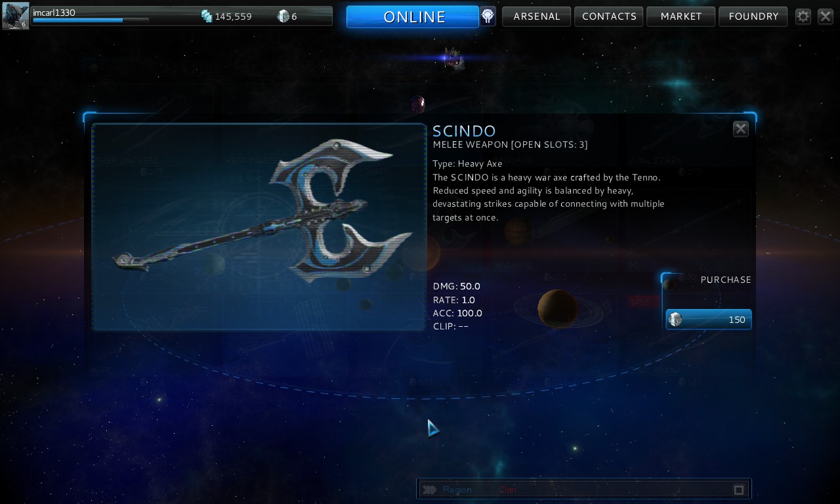Switch to the Region chat tab
The image size is (840, 504).
pyautogui.click(x=457, y=490)
